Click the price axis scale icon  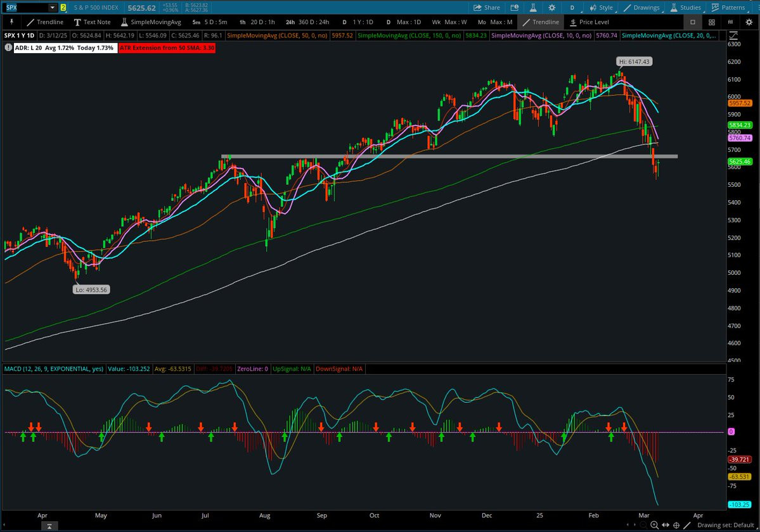733,35
